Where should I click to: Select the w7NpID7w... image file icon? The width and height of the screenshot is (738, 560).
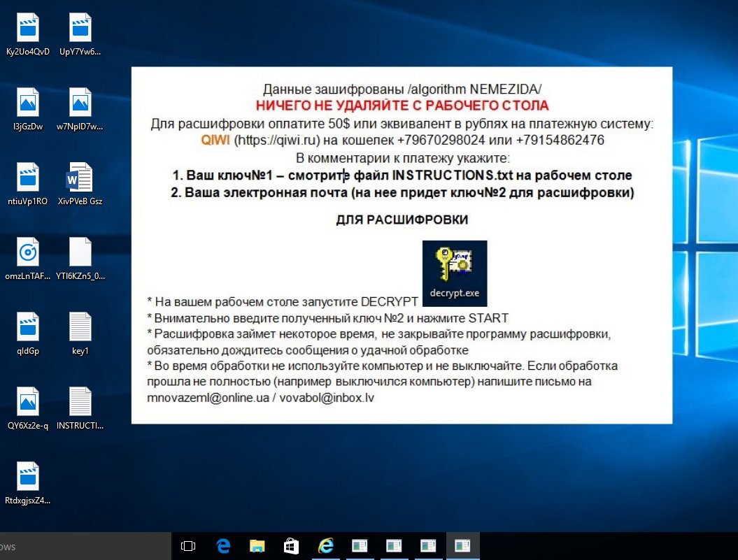tap(80, 102)
